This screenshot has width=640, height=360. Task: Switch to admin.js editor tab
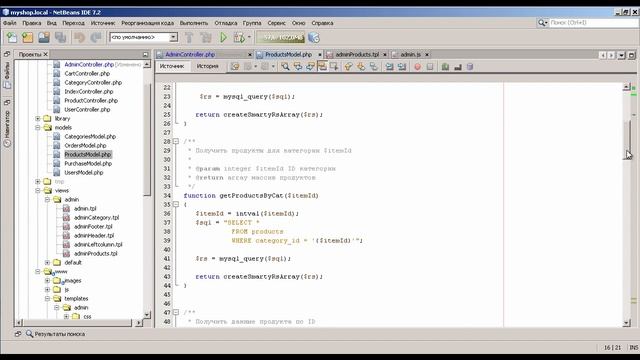[410, 54]
